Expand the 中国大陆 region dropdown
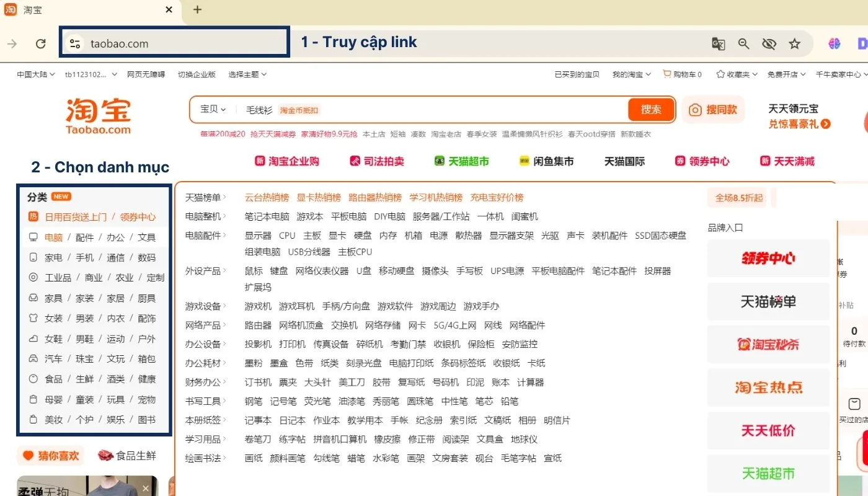Screen dimensions: 868x496 36,74
